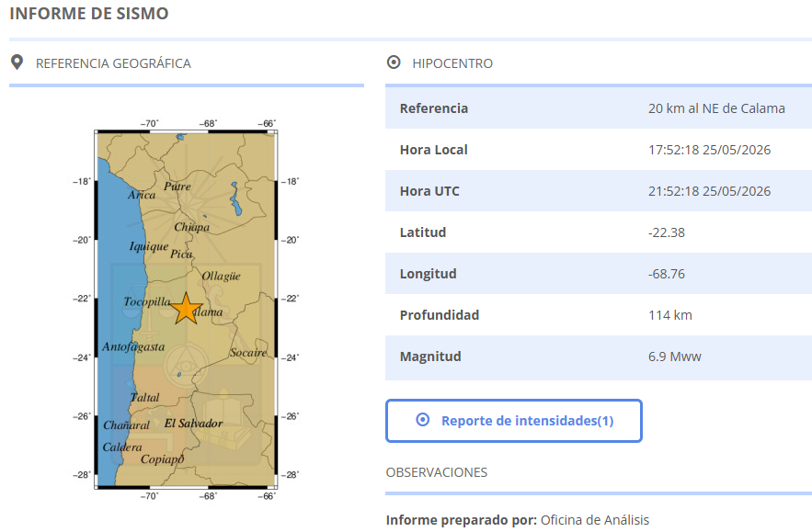Viewport: 812px width, 532px height.
Task: Click the Hora Local row label
Action: (433, 150)
